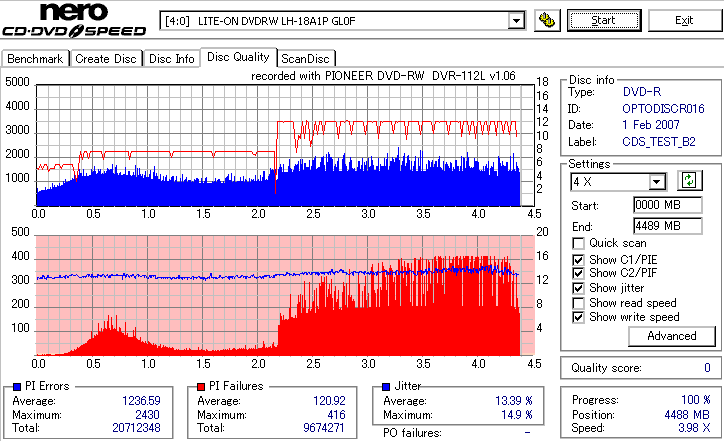The height and width of the screenshot is (441, 724).
Task: Enable the Quick scan checkbox
Action: 578,243
